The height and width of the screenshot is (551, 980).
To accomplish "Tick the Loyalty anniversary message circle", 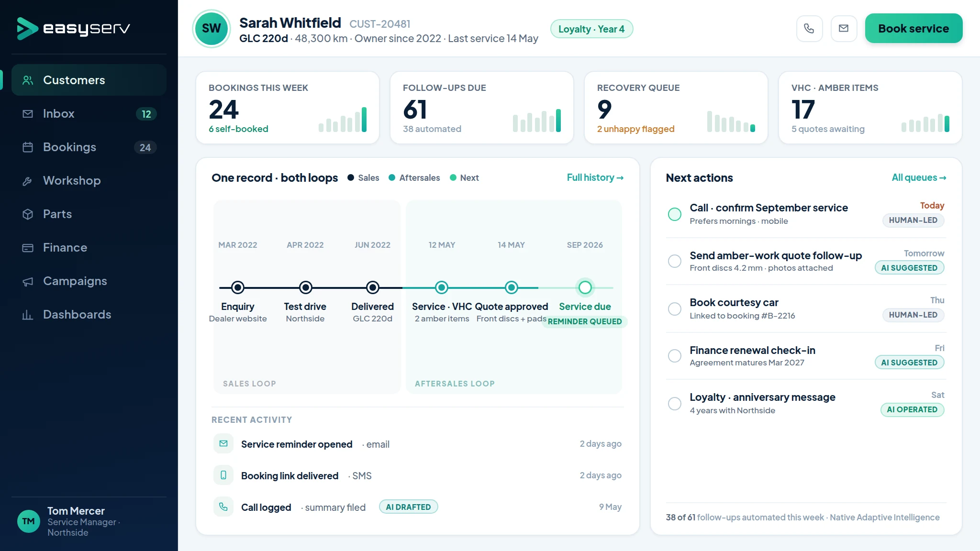I will pos(675,404).
